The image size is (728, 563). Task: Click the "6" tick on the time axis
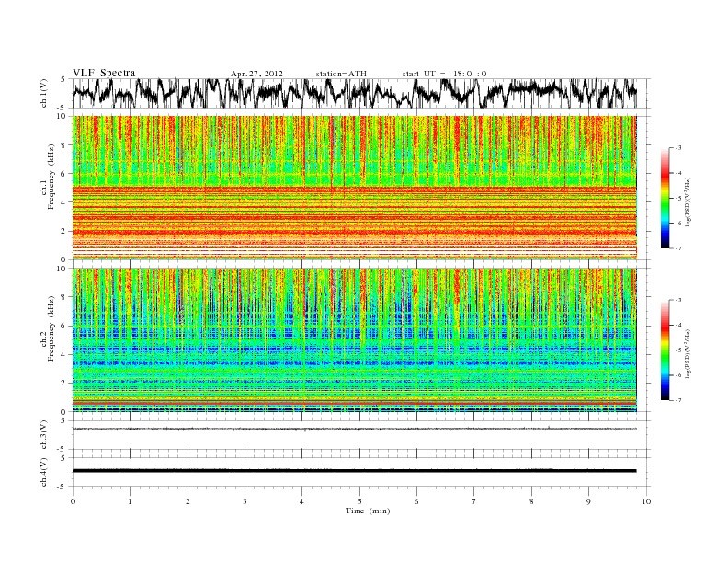pyautogui.click(x=416, y=501)
